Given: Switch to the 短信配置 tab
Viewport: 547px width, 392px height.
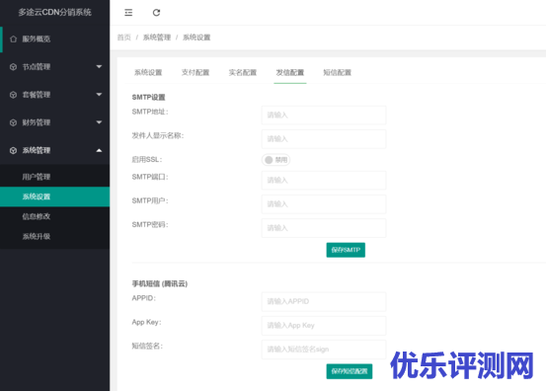Looking at the screenshot, I should (338, 72).
